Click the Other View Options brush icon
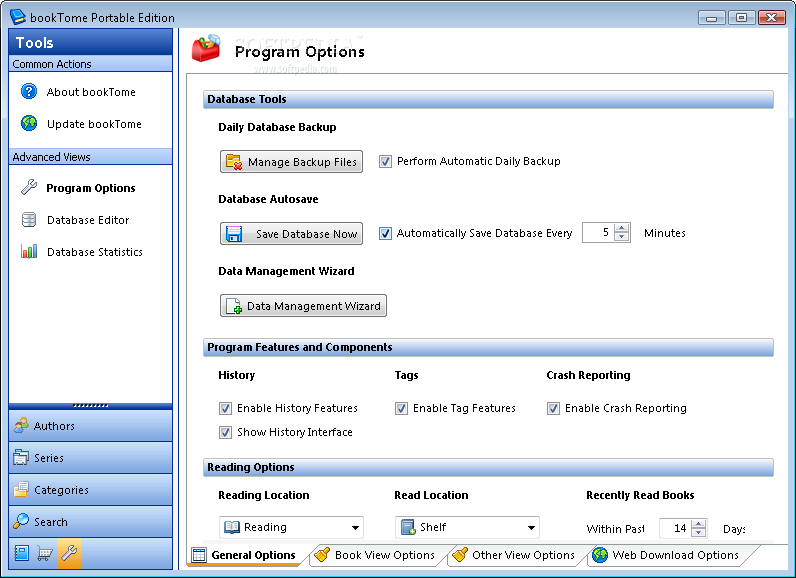Image resolution: width=796 pixels, height=578 pixels. pyautogui.click(x=459, y=555)
